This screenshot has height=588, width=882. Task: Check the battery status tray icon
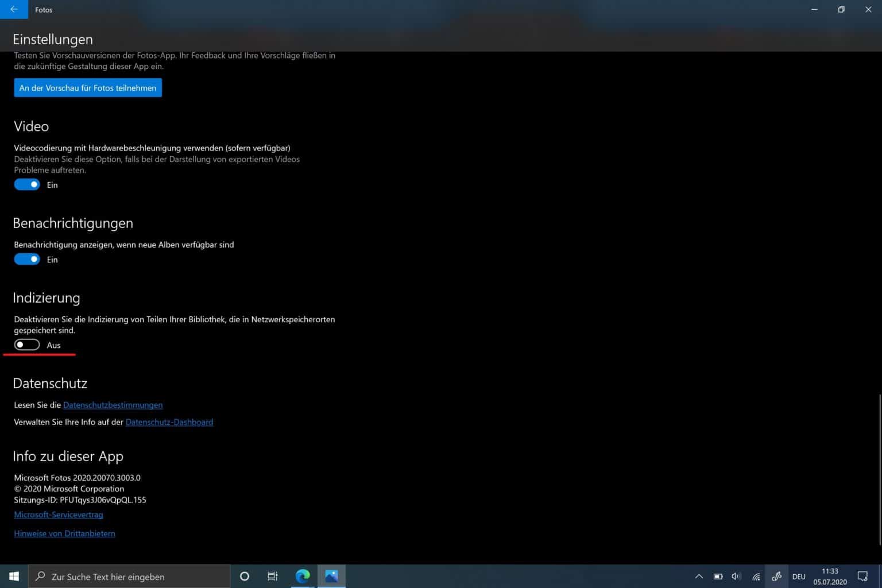pos(717,577)
